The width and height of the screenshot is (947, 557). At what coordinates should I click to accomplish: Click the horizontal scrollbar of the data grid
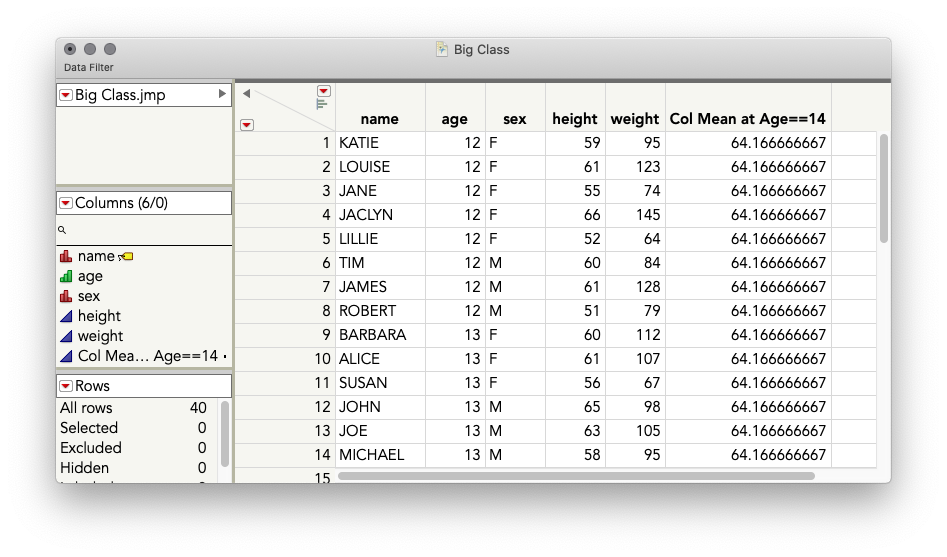[576, 476]
